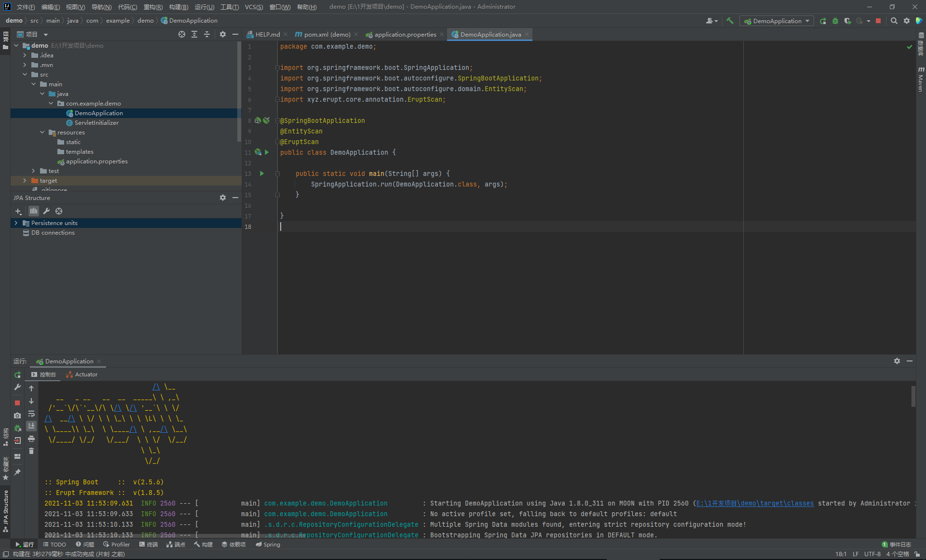Open the Profiler tool window button
Viewport: 926px width, 560px height.
coord(116,544)
